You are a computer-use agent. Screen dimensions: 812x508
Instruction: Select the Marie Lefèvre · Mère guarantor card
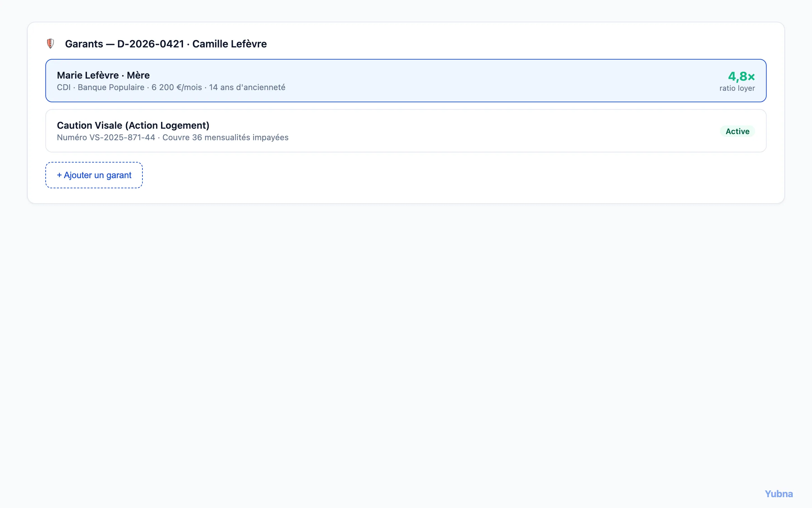click(x=406, y=81)
